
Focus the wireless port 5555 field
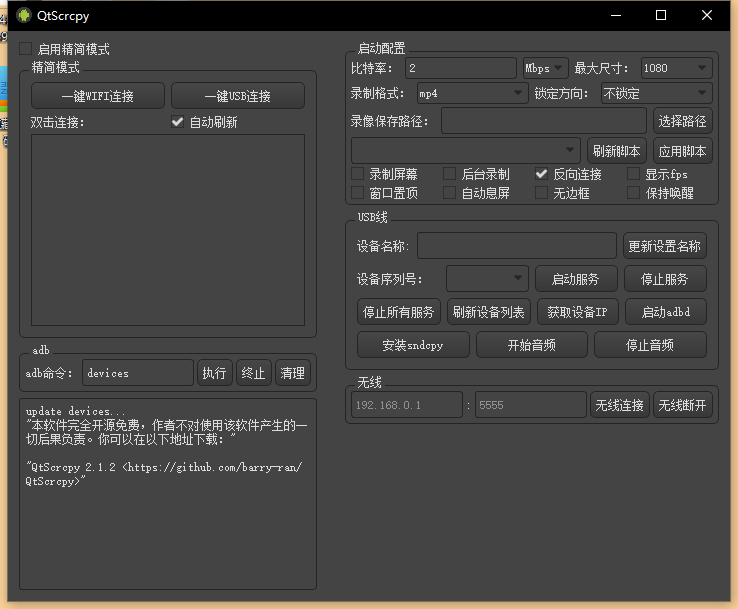[x=531, y=405]
